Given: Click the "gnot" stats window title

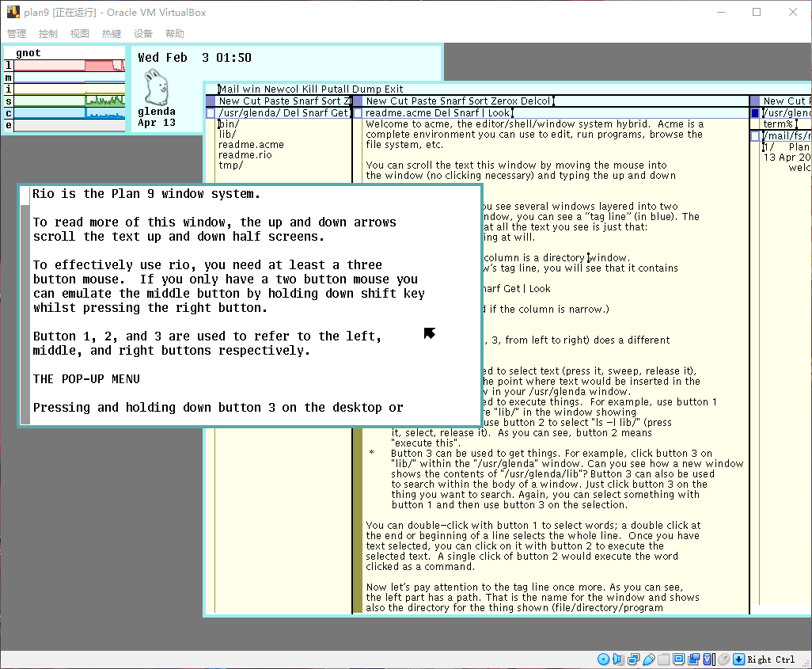Looking at the screenshot, I should [x=28, y=53].
